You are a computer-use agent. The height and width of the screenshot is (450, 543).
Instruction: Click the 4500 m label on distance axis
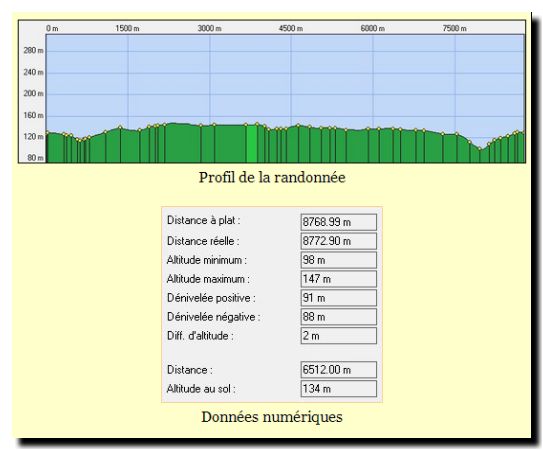(x=291, y=28)
